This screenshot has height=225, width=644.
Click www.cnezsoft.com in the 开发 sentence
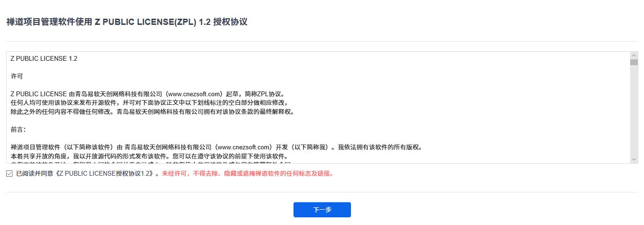click(x=245, y=147)
